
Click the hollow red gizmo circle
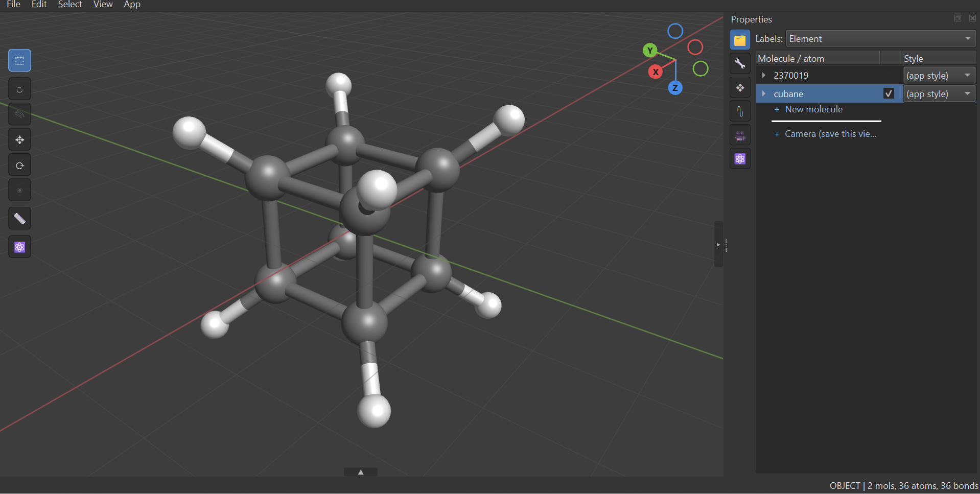[x=695, y=48]
